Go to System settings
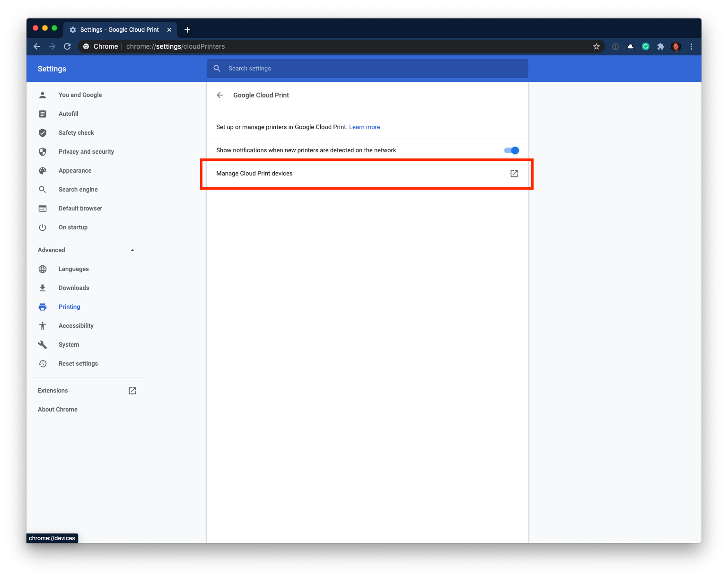 click(x=69, y=345)
